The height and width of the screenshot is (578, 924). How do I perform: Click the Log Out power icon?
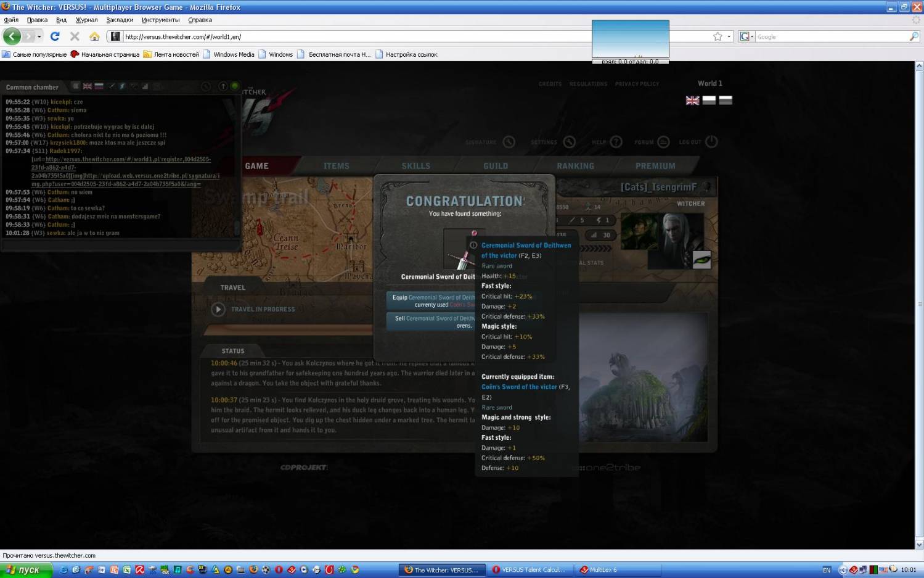tap(711, 142)
